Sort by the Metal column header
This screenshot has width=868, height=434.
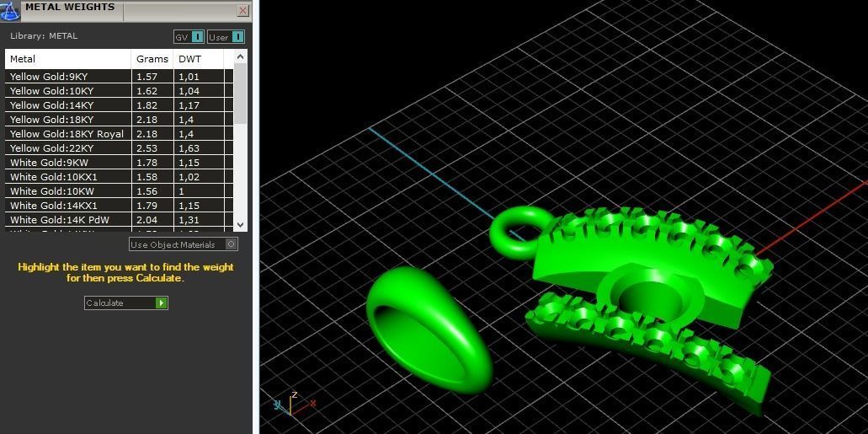68,59
